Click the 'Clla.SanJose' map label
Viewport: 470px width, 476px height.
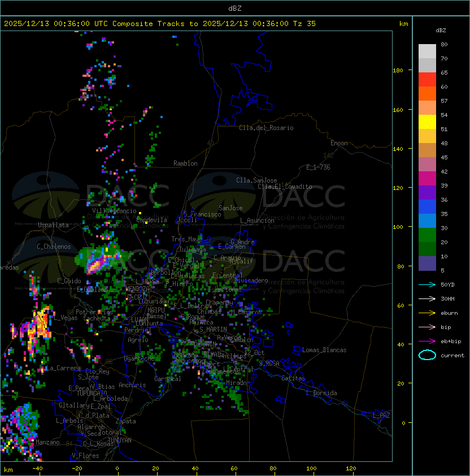click(x=256, y=180)
